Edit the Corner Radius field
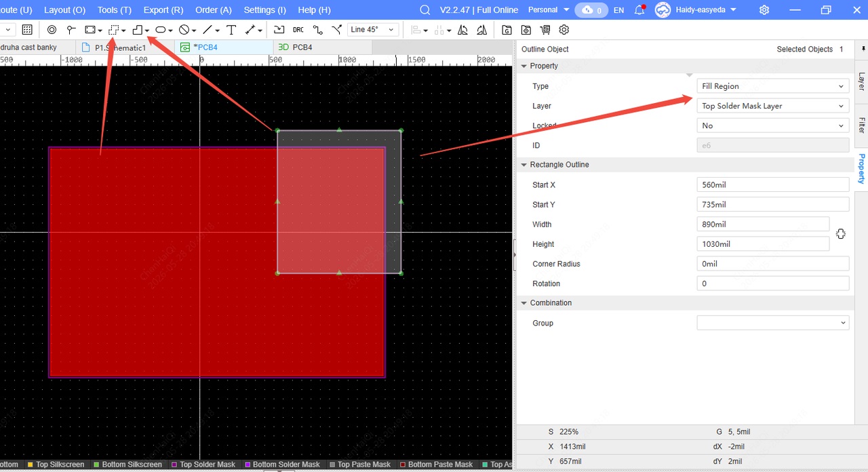The height and width of the screenshot is (472, 868). click(773, 264)
